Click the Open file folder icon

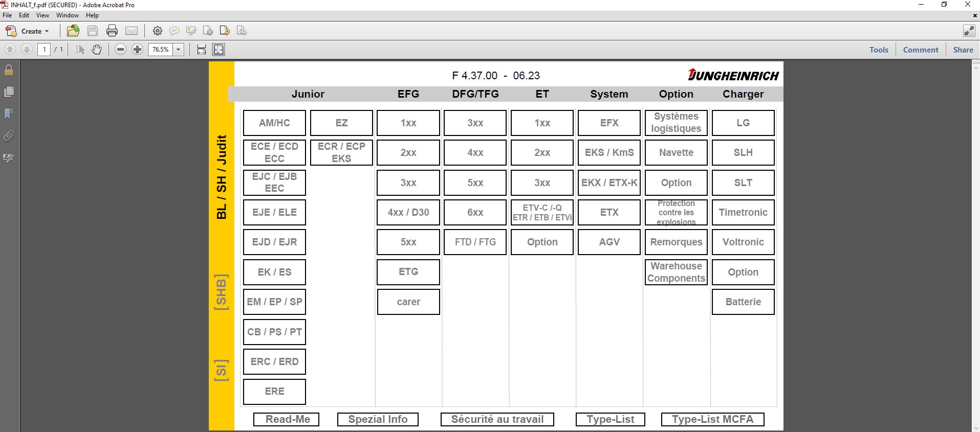tap(73, 31)
